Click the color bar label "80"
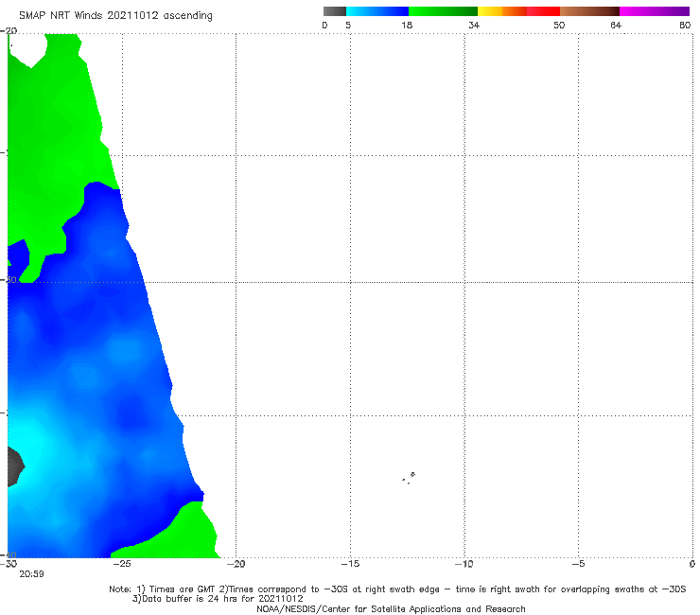 [685, 26]
